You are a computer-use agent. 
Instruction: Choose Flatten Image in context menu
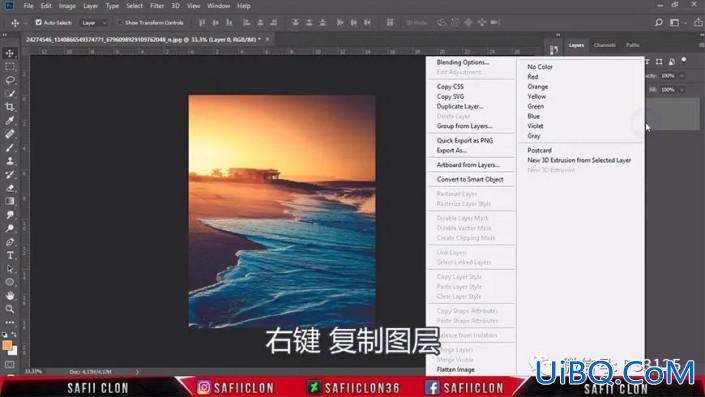[455, 370]
